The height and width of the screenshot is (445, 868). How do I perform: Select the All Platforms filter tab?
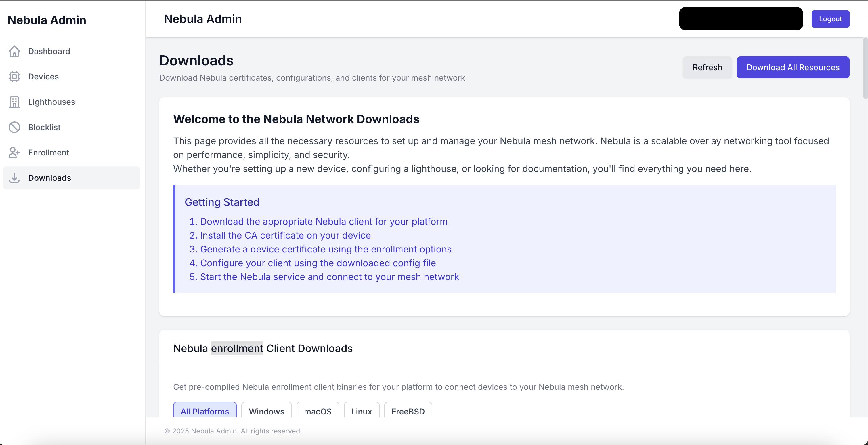pos(204,411)
